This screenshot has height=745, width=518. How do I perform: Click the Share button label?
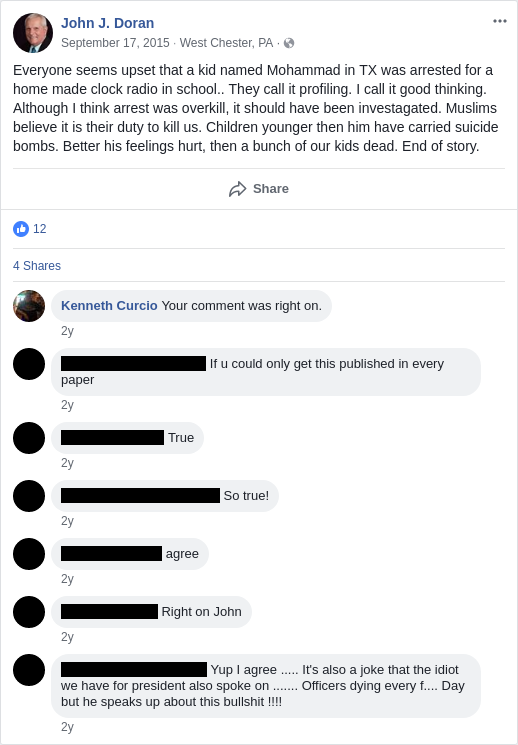click(x=270, y=189)
